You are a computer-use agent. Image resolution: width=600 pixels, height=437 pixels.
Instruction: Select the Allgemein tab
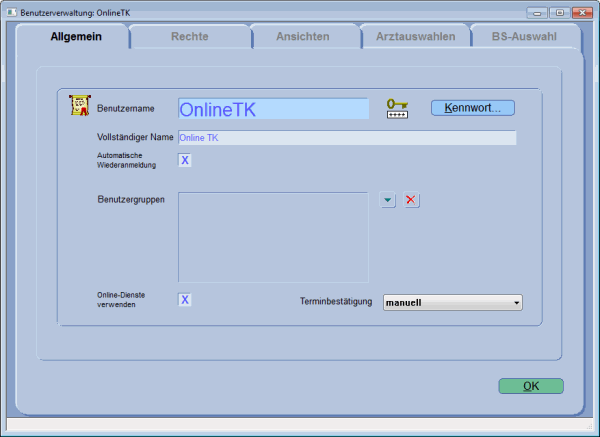pyautogui.click(x=77, y=37)
